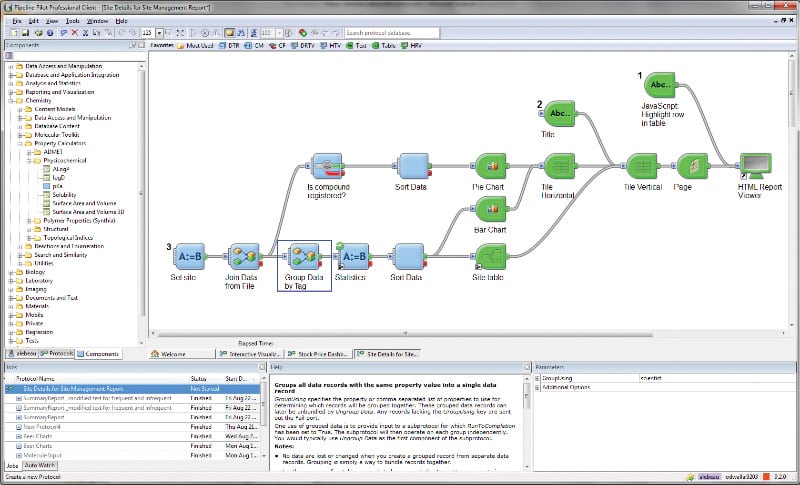
Task: Click the GroupUsing value cell
Action: coord(716,378)
